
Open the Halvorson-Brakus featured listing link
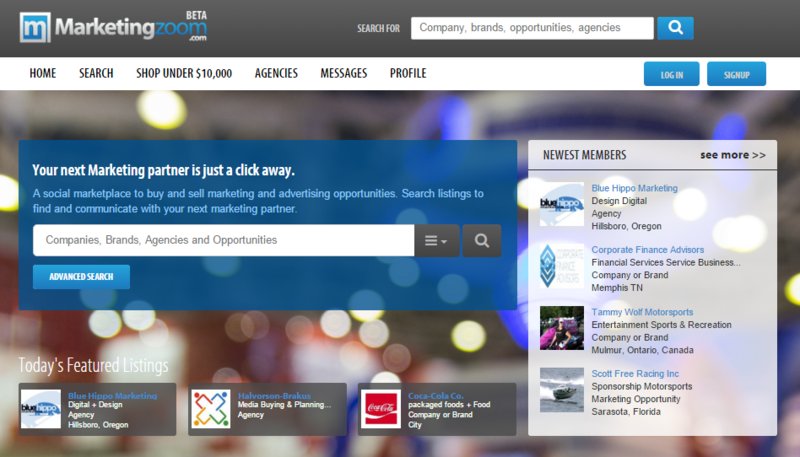(x=274, y=396)
